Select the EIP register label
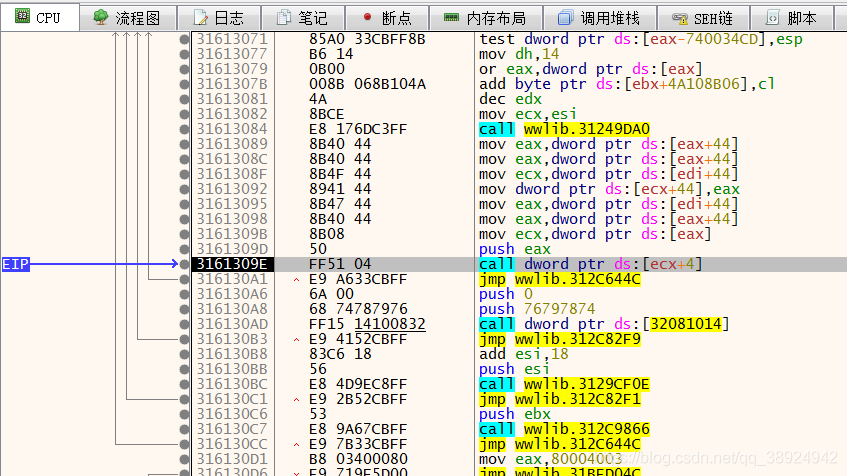847x476 pixels. click(15, 264)
